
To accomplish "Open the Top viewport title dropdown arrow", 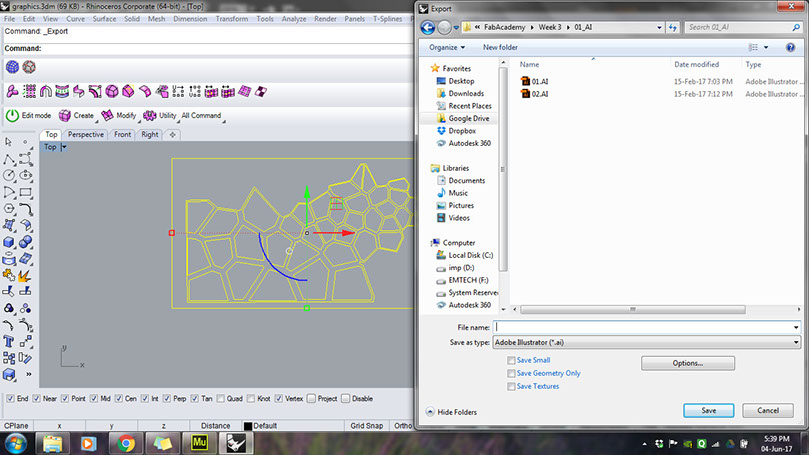I will click(x=64, y=147).
